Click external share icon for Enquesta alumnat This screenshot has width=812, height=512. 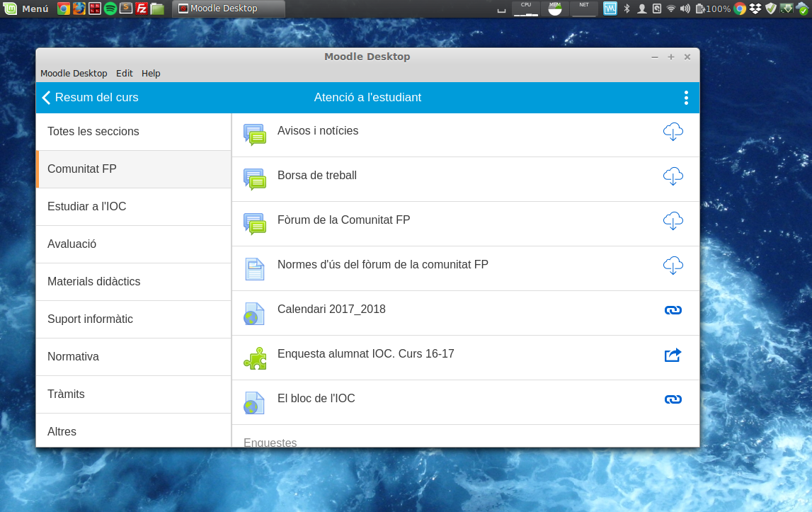click(673, 355)
